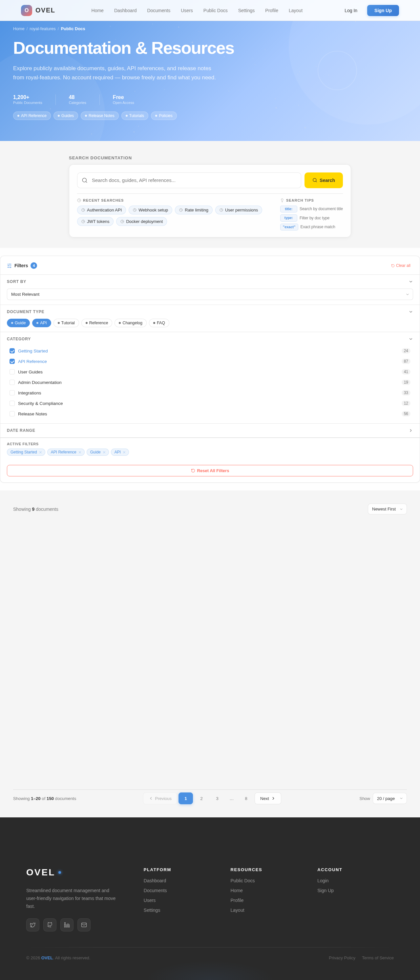Viewport: 420px width, 980px height.
Task: Click the OVEL logo icon in header
Action: pos(27,10)
